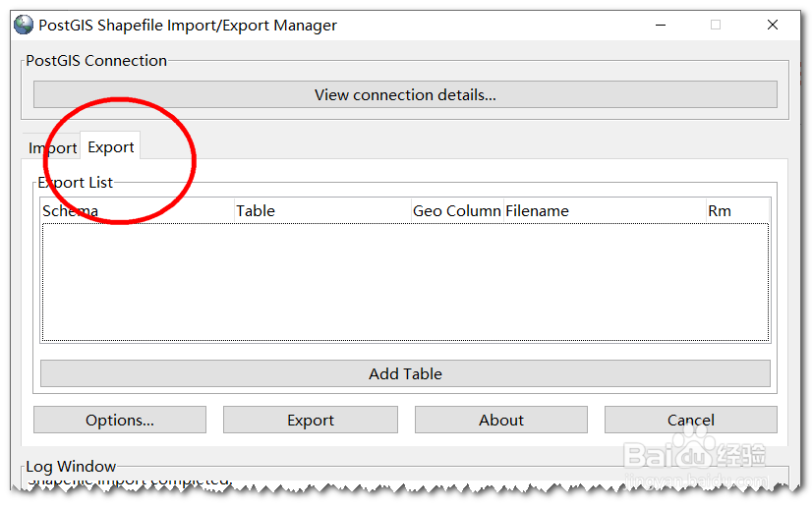Show the About dialog
This screenshot has height=509, width=812.
tap(500, 420)
